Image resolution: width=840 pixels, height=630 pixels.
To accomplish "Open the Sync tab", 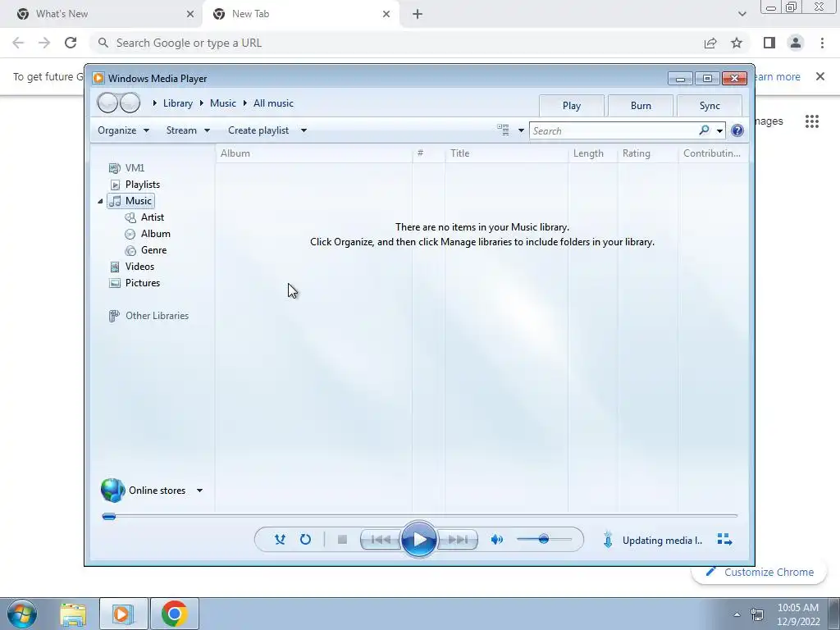I will click(x=710, y=106).
